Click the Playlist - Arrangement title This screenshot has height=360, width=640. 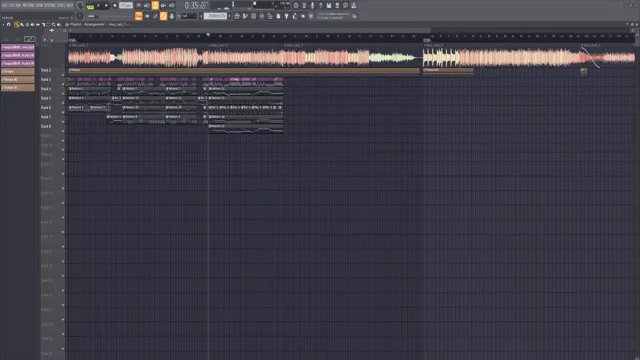(x=87, y=24)
